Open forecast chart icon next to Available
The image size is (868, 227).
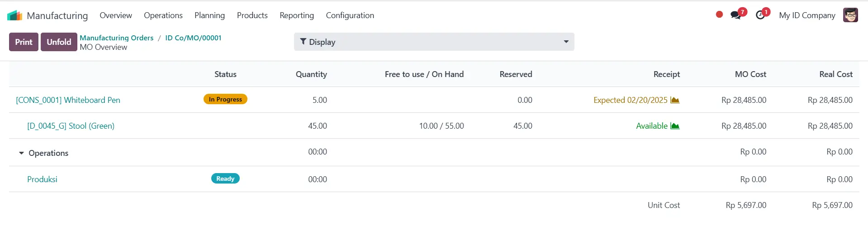(x=675, y=126)
